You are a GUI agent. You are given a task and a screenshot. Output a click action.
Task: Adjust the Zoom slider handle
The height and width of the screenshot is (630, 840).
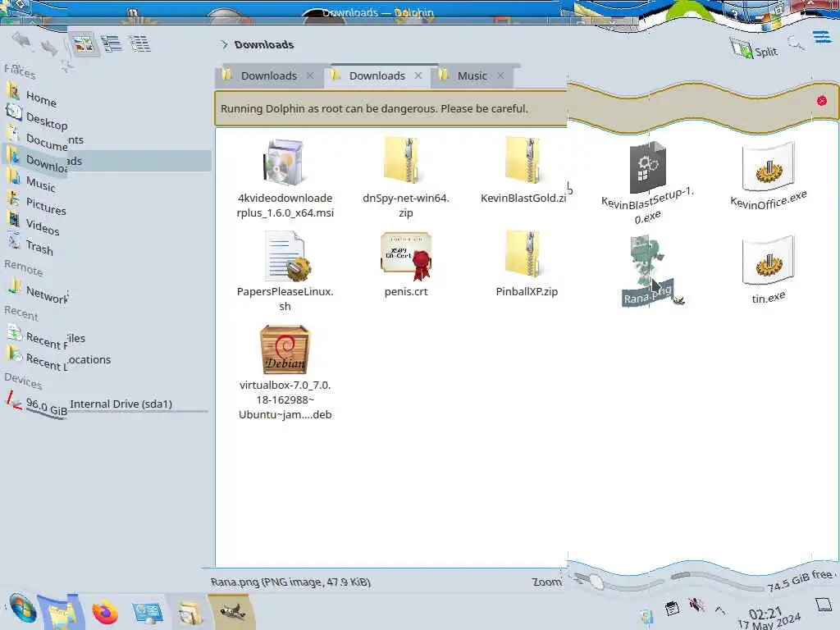click(x=596, y=582)
